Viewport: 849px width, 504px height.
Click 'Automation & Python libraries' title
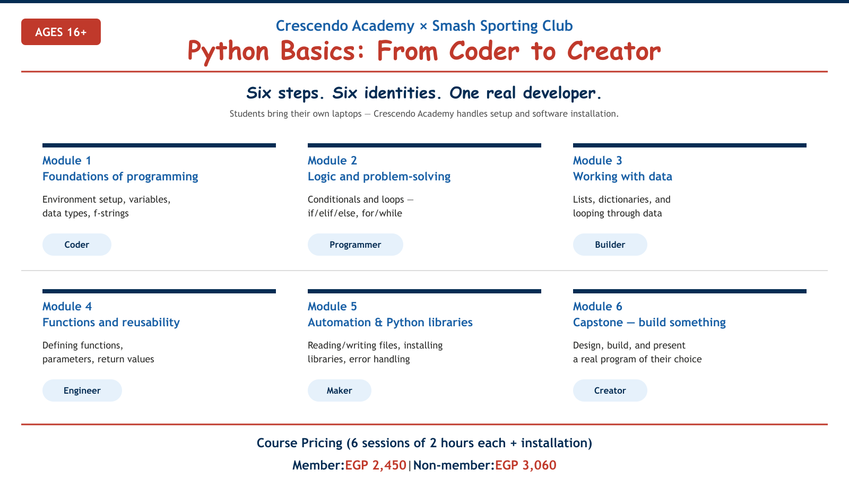[391, 322]
